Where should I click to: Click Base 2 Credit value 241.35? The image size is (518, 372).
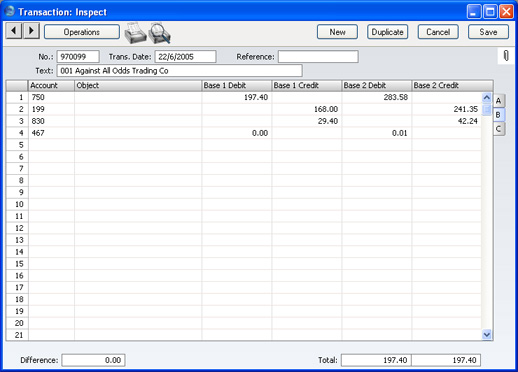coord(465,109)
